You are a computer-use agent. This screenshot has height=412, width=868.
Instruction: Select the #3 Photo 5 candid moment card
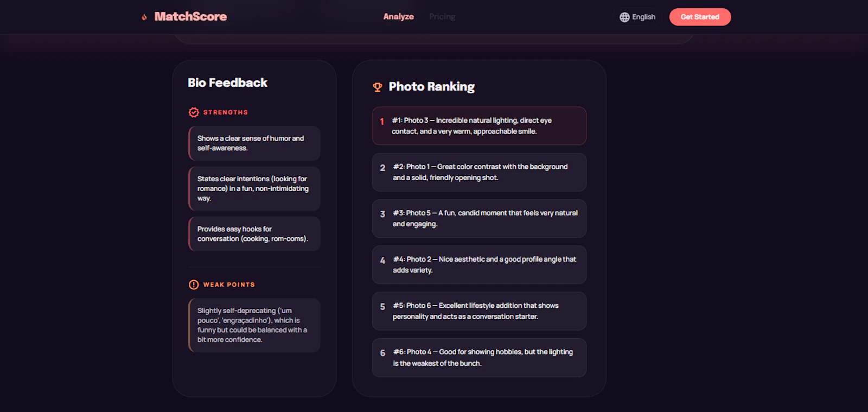pyautogui.click(x=479, y=218)
